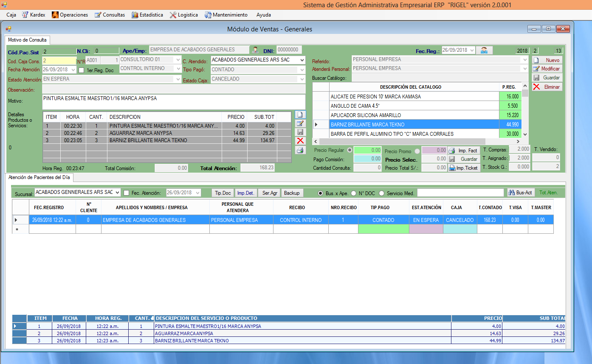This screenshot has width=592, height=364.
Task: Select the Servicio Med. radio button
Action: click(x=381, y=193)
